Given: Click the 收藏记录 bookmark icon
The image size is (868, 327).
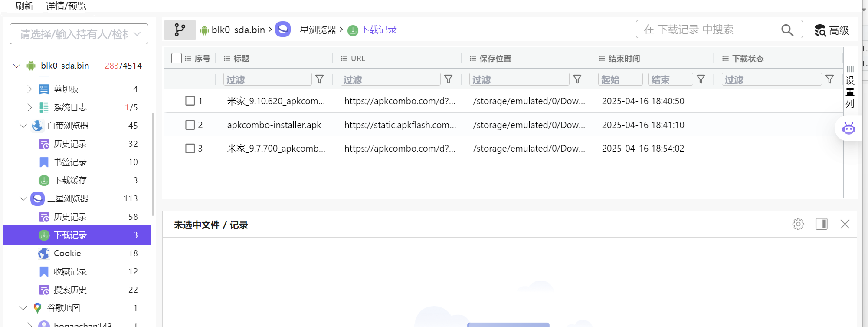Looking at the screenshot, I should pos(44,271).
